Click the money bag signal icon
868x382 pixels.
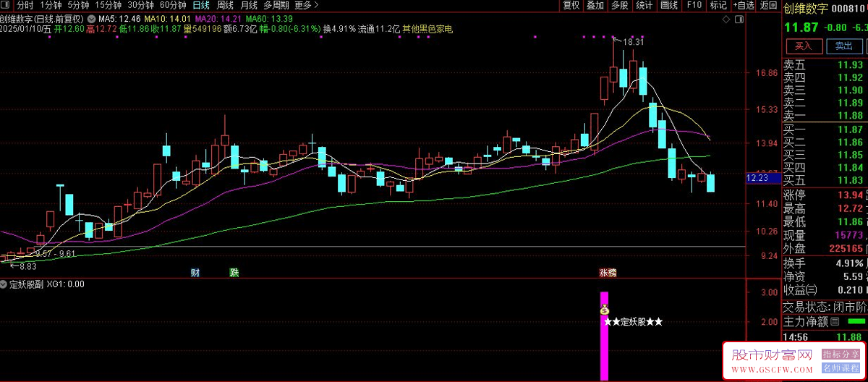pos(605,310)
